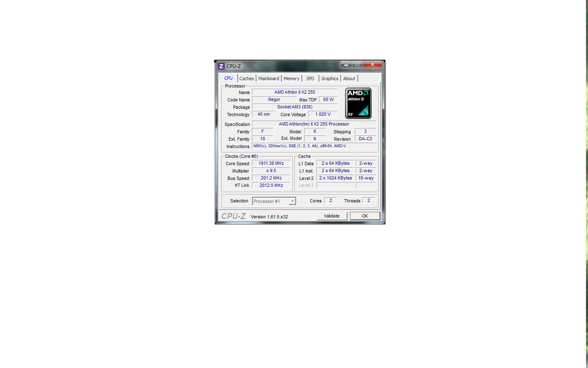
Task: Click the OK button
Action: 365,216
